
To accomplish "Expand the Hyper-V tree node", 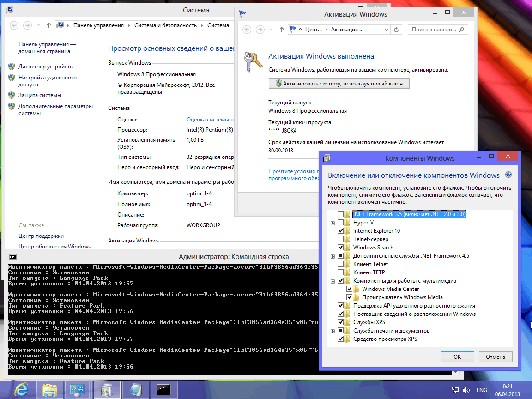I will (332, 223).
